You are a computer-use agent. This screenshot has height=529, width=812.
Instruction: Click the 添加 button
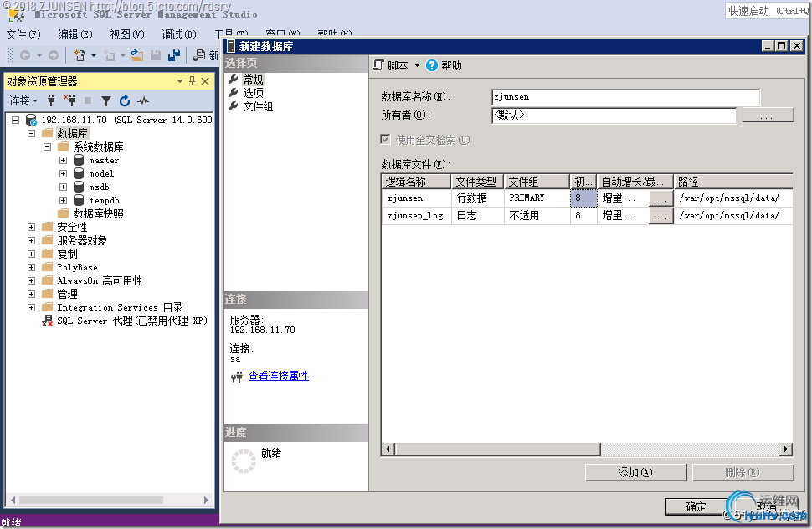(x=635, y=473)
